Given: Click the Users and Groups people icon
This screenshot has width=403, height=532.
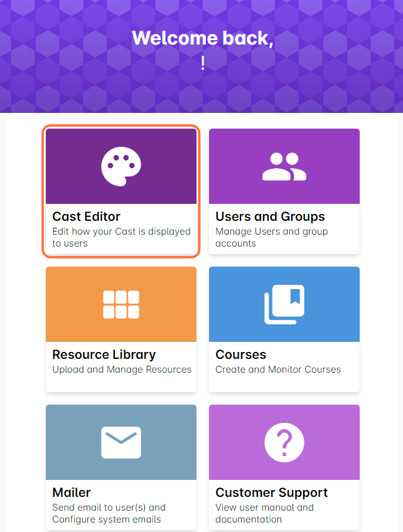Looking at the screenshot, I should pyautogui.click(x=284, y=166).
